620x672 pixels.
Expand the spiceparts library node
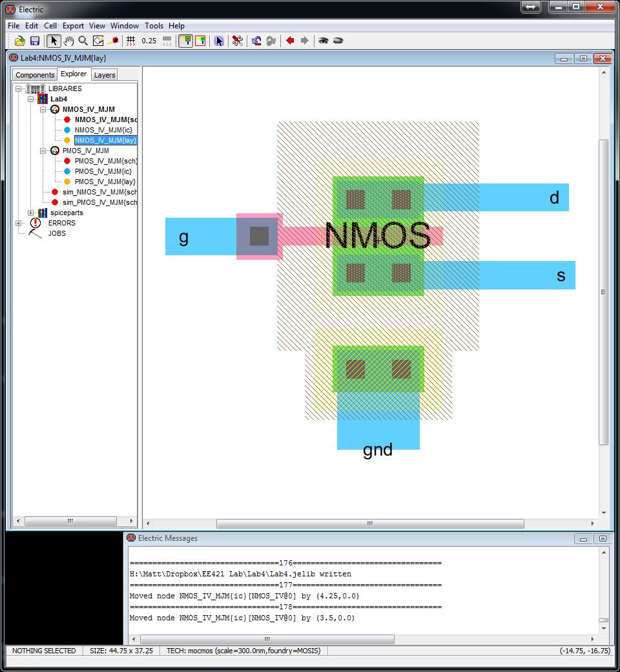(x=30, y=213)
